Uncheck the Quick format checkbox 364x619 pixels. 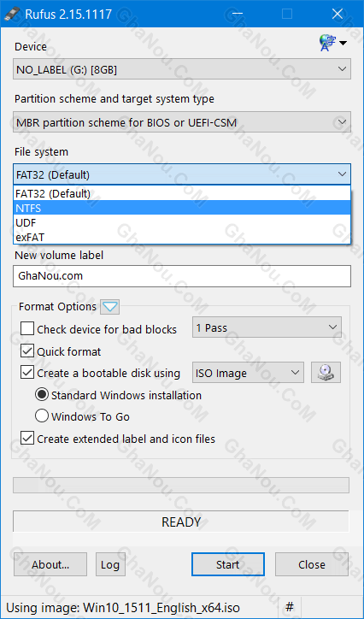coord(27,351)
